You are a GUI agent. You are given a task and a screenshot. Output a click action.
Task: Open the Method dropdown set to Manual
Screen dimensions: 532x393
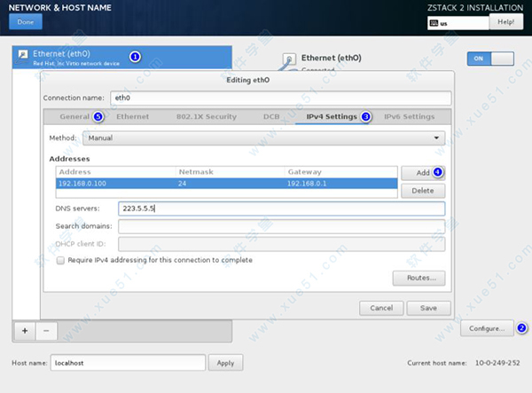263,138
